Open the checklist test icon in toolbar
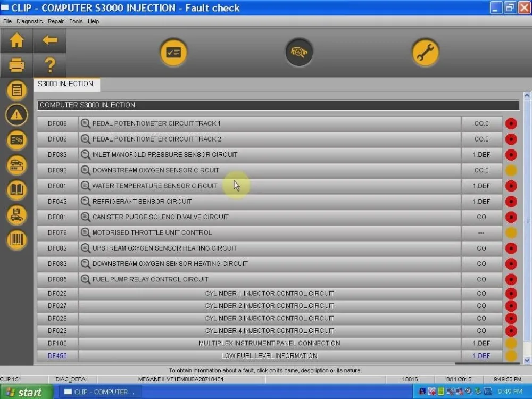This screenshot has height=399, width=532. 173,53
